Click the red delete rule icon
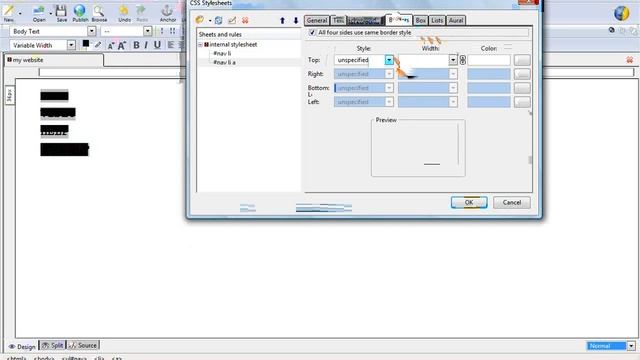 (245, 20)
